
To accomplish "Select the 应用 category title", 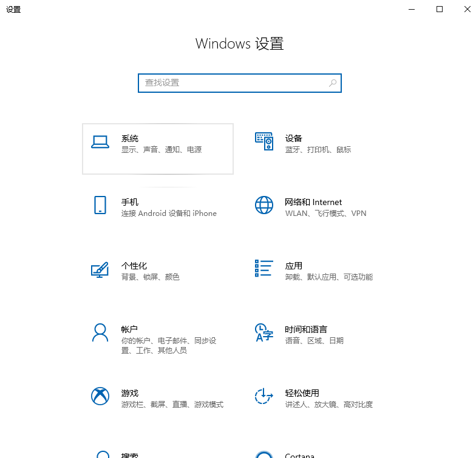I will pyautogui.click(x=294, y=266).
